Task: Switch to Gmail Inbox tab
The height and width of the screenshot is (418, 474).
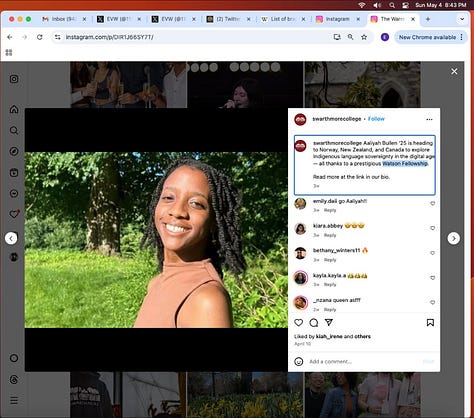Action: click(64, 19)
